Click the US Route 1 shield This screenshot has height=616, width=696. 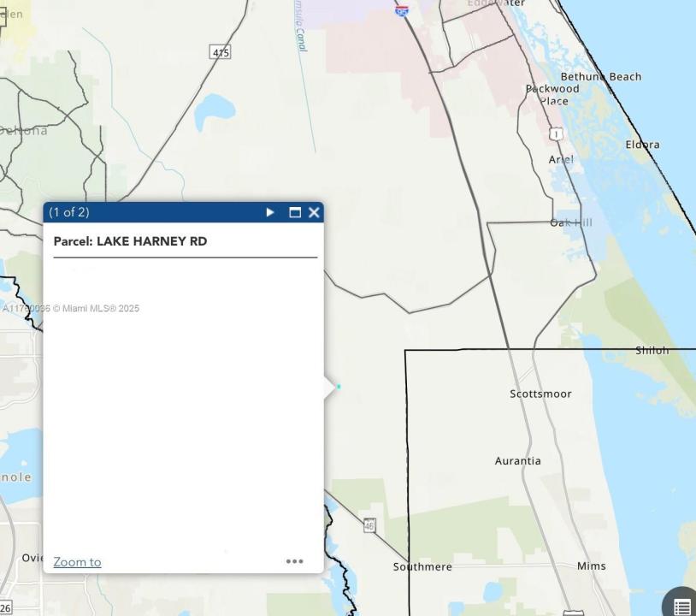(x=556, y=134)
